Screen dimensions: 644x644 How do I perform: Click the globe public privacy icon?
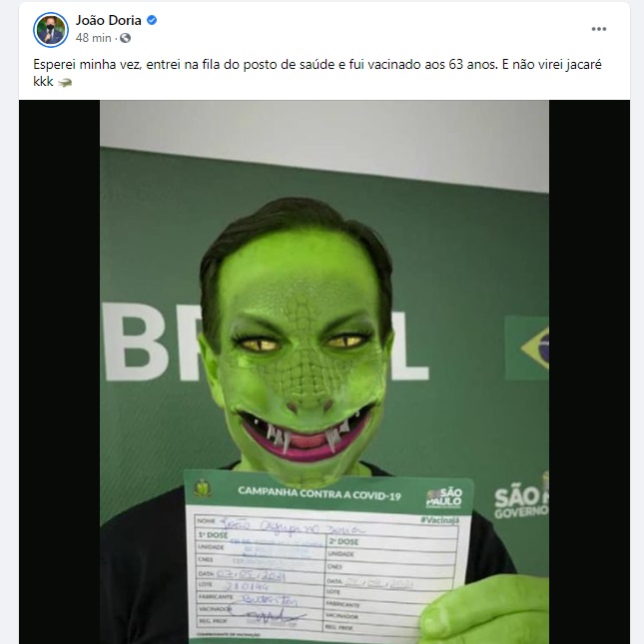[125, 38]
